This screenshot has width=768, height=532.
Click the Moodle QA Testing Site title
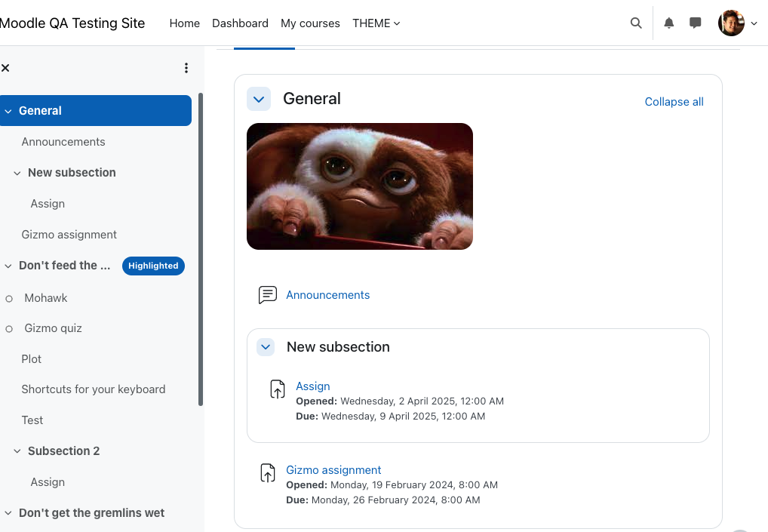(x=72, y=23)
